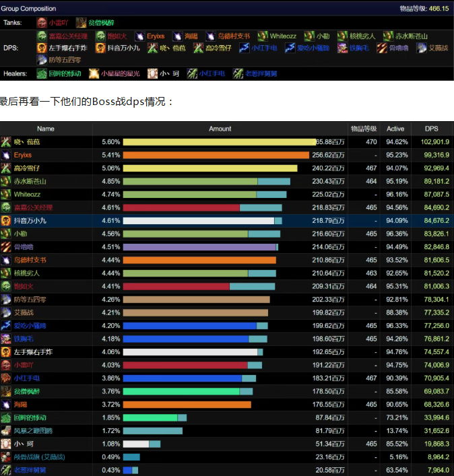This screenshot has width=454, height=476.
Task: Click the spec icon beside 抖音万小九 row
Action: point(6,220)
